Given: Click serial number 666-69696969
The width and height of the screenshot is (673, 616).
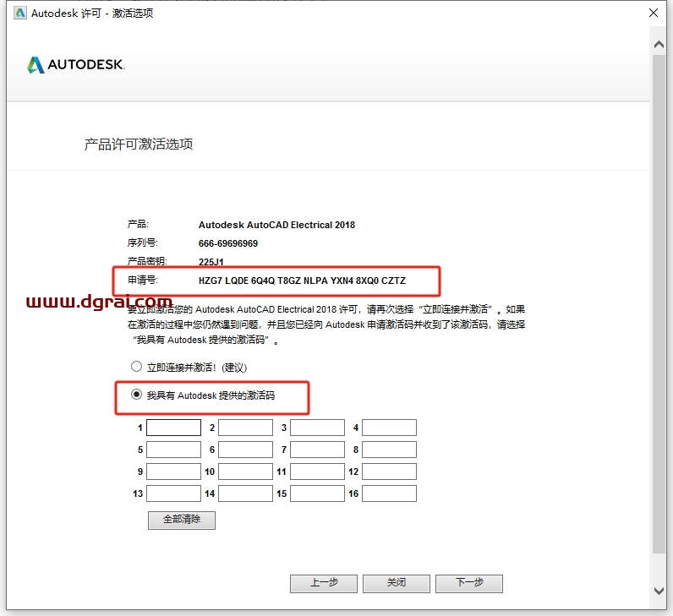Looking at the screenshot, I should click(228, 243).
